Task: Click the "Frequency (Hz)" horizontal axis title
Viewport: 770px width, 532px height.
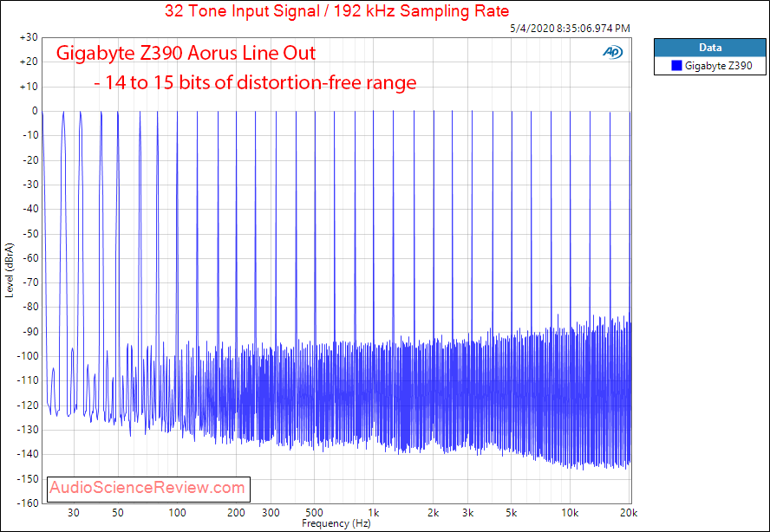Action: pos(336,523)
